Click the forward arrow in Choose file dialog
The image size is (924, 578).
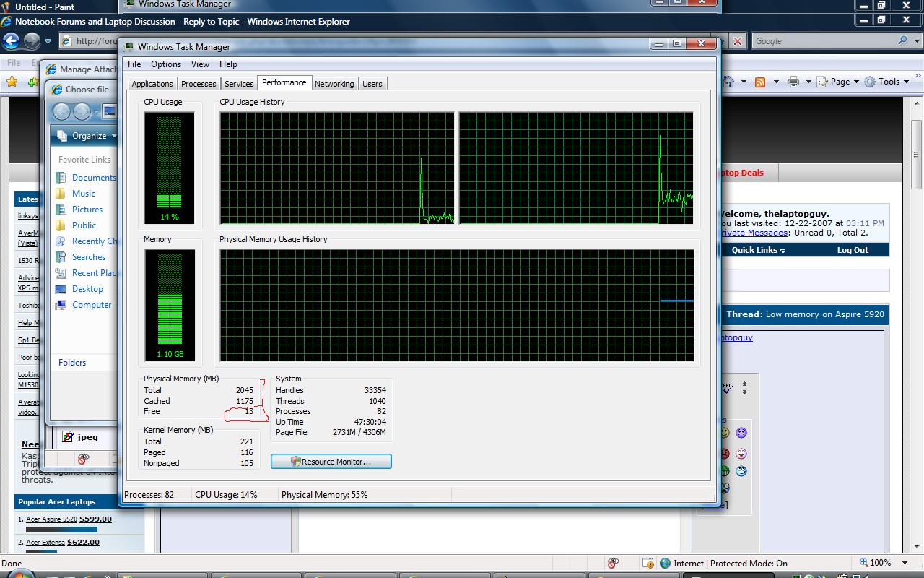[82, 111]
